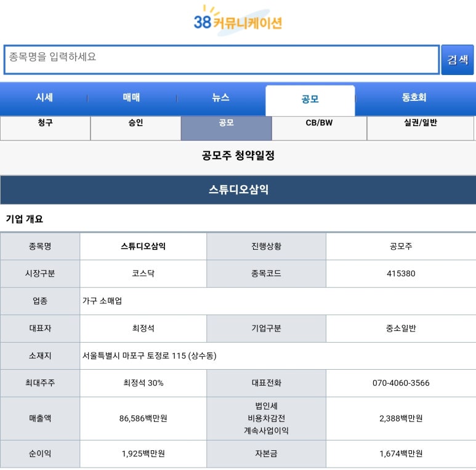Screen dimensions: 476x470
Task: Click the 스튜디오삼익 banner title
Action: coord(238,190)
